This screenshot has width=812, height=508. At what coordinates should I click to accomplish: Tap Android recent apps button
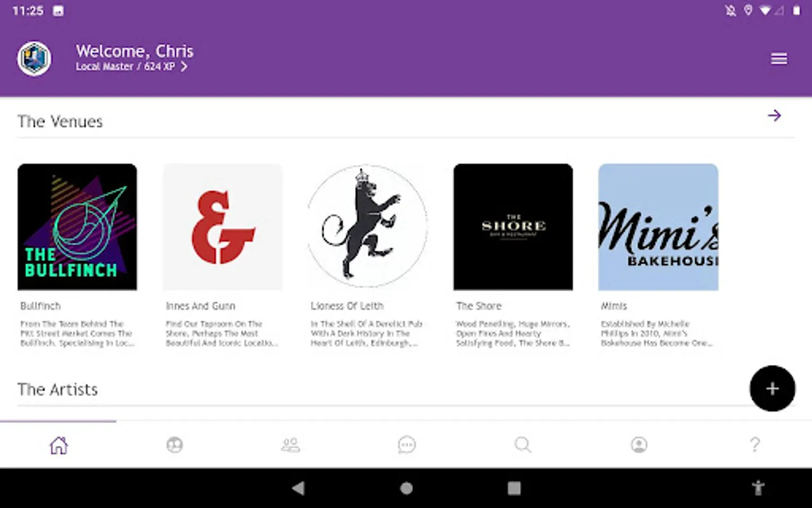[514, 488]
